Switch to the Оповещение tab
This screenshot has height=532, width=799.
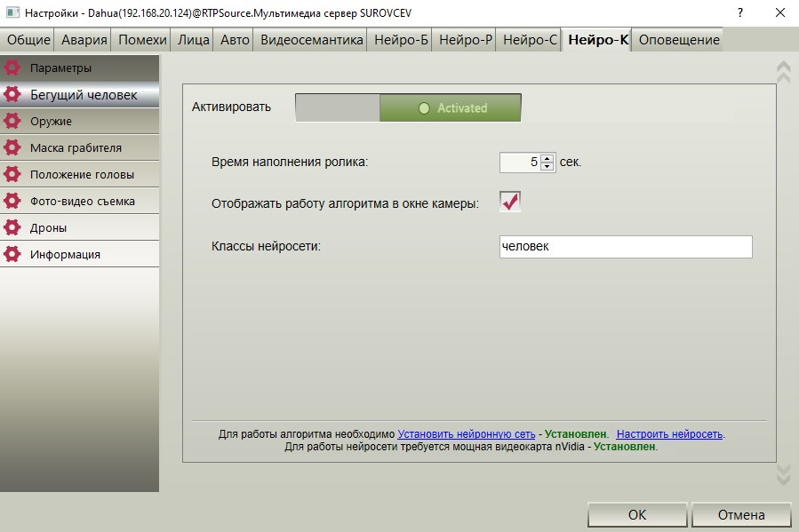click(x=679, y=40)
